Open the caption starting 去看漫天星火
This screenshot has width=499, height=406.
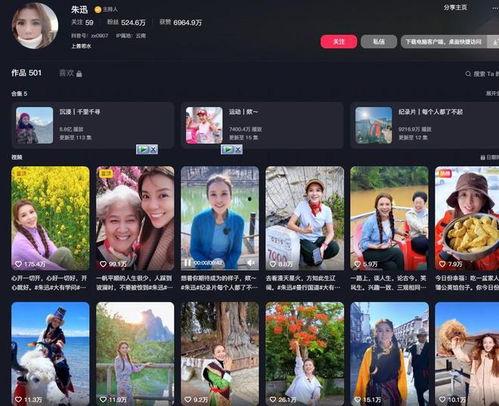(303, 283)
